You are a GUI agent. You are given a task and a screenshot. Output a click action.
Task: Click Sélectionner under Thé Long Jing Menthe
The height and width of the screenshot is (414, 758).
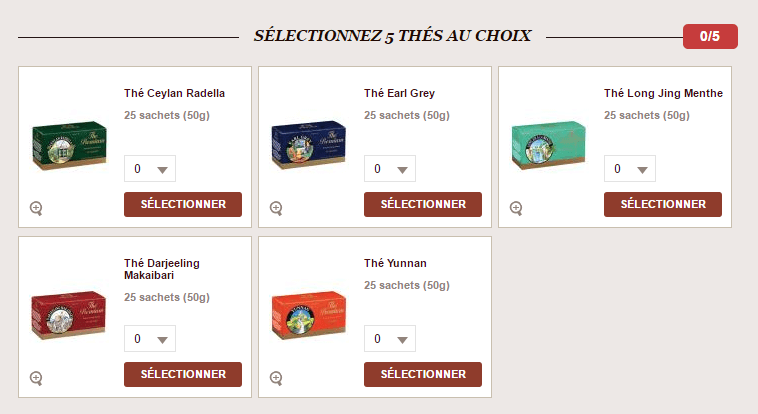(662, 204)
